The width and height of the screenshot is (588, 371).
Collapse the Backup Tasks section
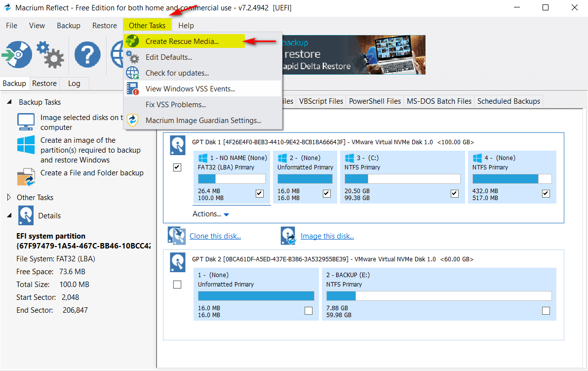pos(9,102)
